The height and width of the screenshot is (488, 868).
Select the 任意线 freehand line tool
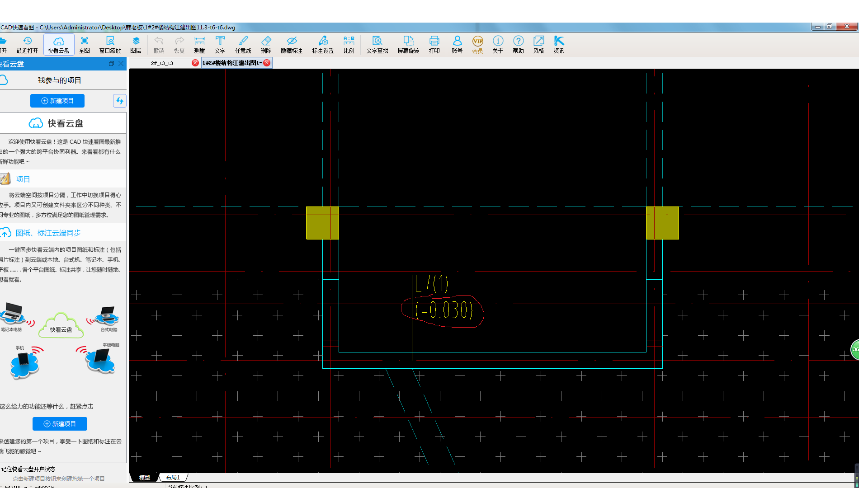tap(243, 45)
